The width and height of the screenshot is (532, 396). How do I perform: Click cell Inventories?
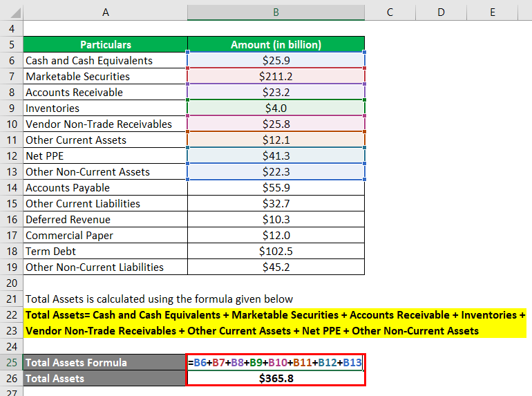[105, 108]
